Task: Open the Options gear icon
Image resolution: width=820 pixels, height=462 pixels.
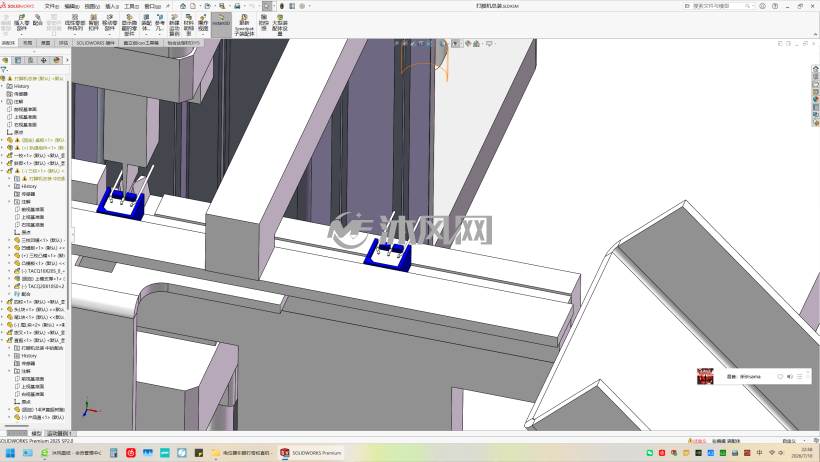Action: [302, 6]
